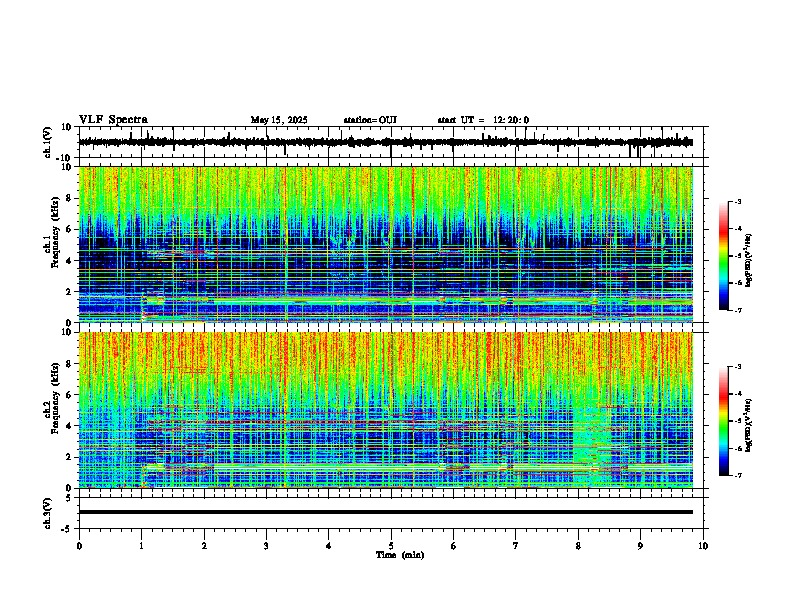This screenshot has width=792, height=612.
Task: Click the log(PSD) label beside ch.2 color bar
Action: (x=749, y=426)
